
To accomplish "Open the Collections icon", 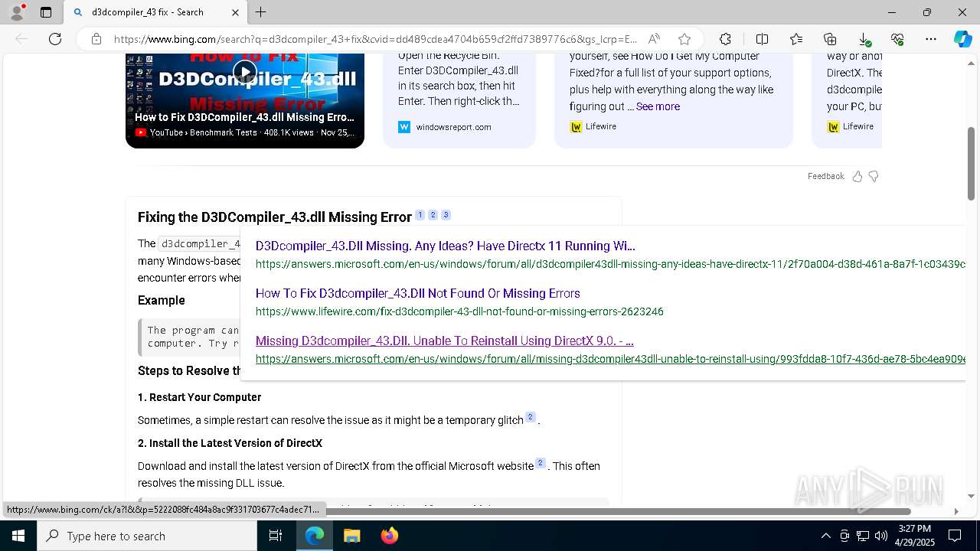I will pos(830,39).
